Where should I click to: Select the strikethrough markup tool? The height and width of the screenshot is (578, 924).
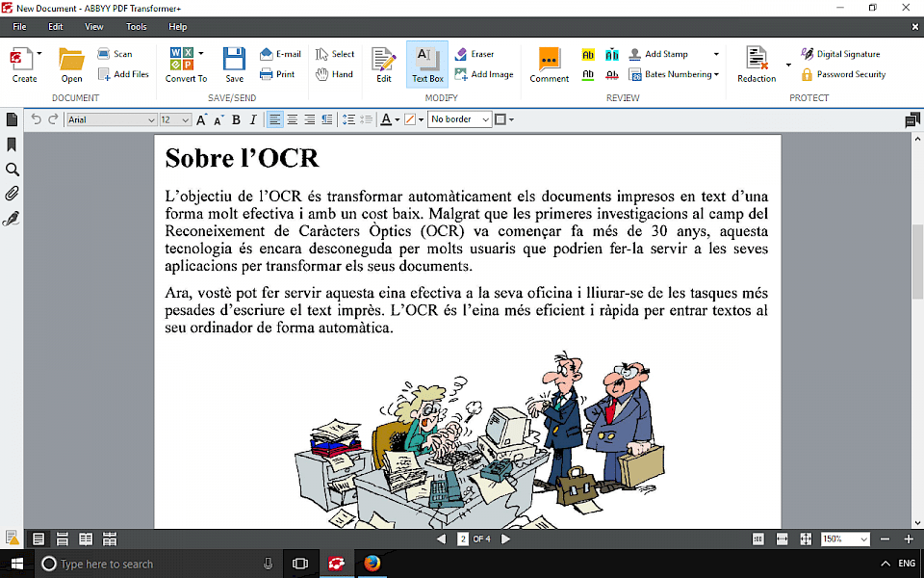pos(612,75)
